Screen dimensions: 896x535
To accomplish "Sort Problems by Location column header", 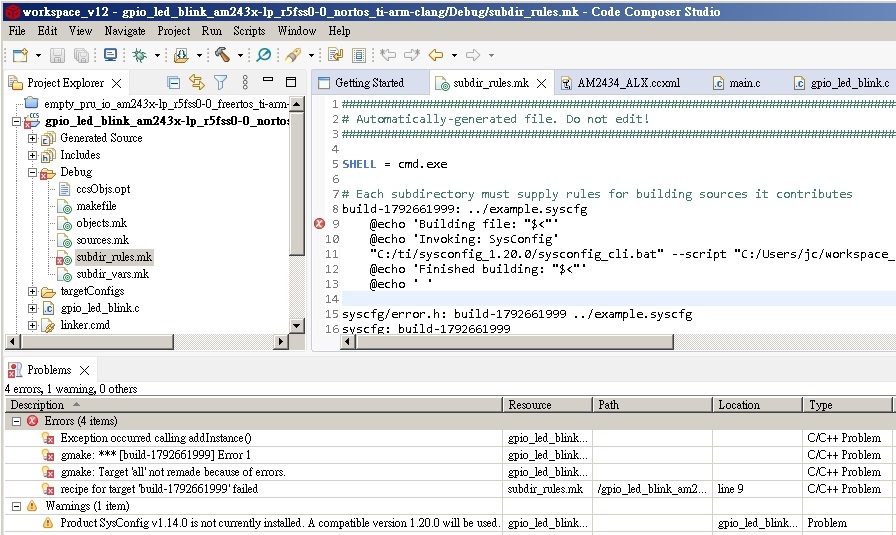I will click(757, 405).
